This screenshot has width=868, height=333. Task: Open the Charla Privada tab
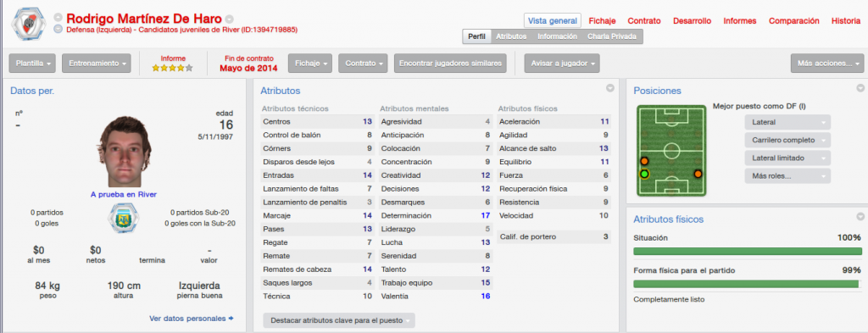[612, 36]
